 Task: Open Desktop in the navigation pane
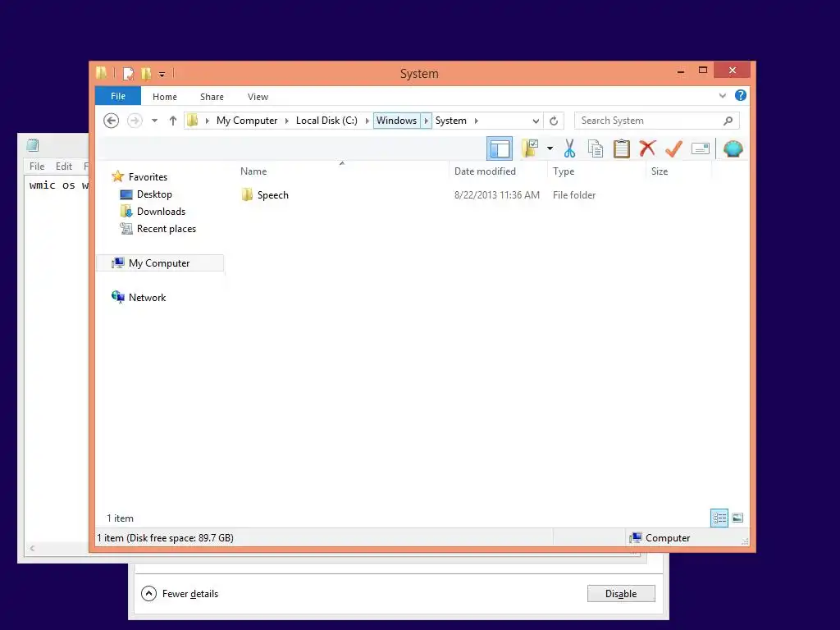[x=153, y=194]
